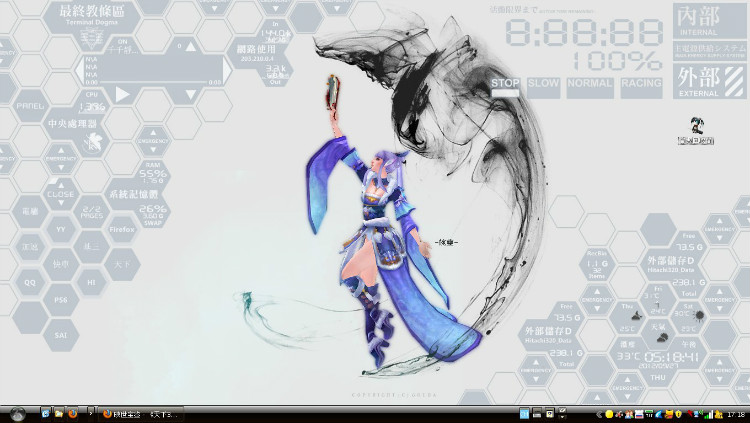This screenshot has width=750, height=423.
Task: Click the 8:88:88 activity timer display
Action: 584,32
